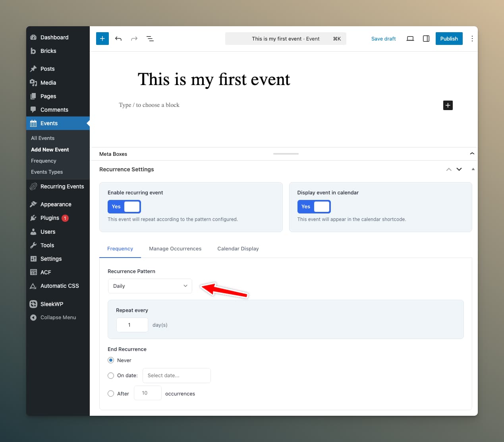Click the Publish button
This screenshot has width=504, height=442.
(x=449, y=39)
